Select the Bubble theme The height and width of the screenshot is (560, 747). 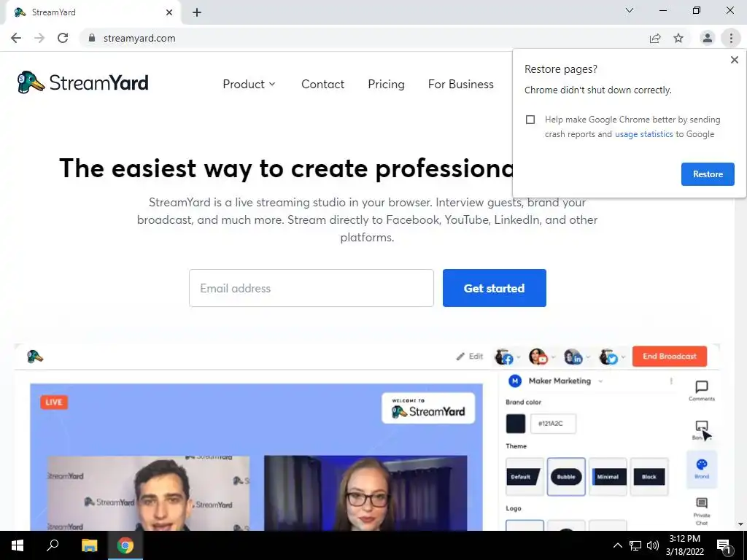(566, 477)
